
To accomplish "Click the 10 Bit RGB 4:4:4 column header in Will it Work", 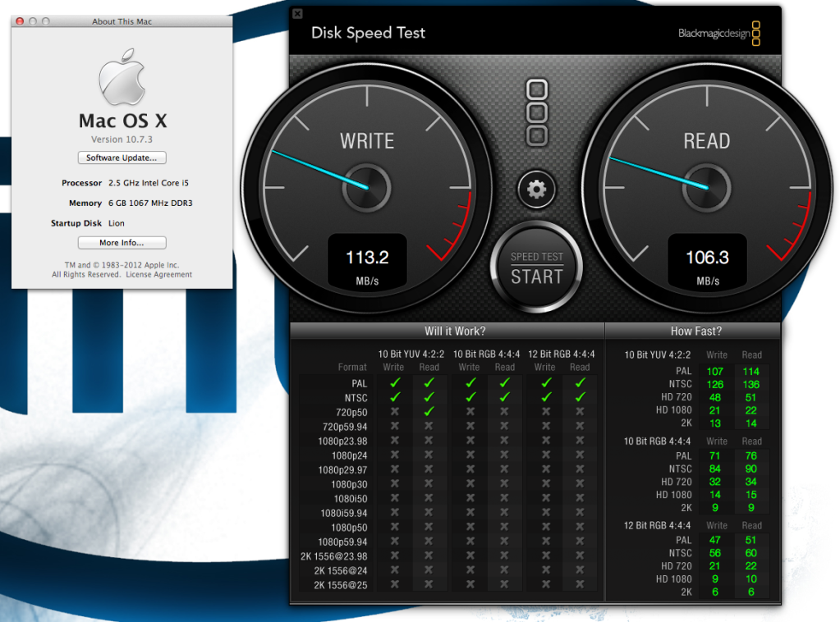I will coord(486,354).
